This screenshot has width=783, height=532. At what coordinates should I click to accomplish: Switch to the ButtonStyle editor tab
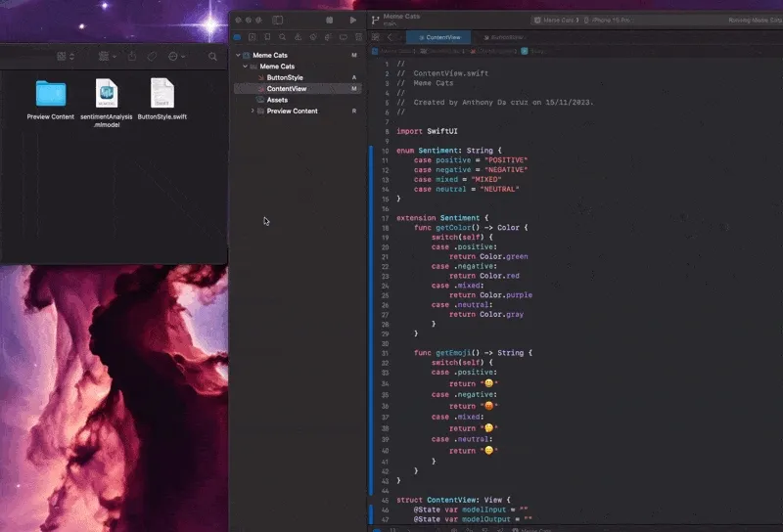[506, 37]
